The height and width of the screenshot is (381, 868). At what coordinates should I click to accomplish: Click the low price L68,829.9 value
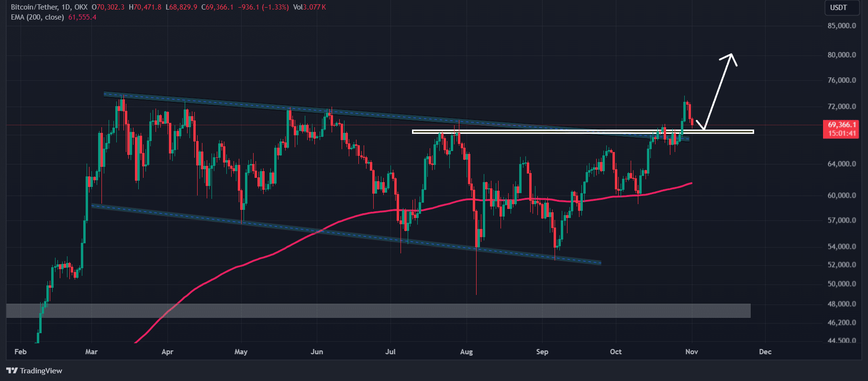point(182,7)
